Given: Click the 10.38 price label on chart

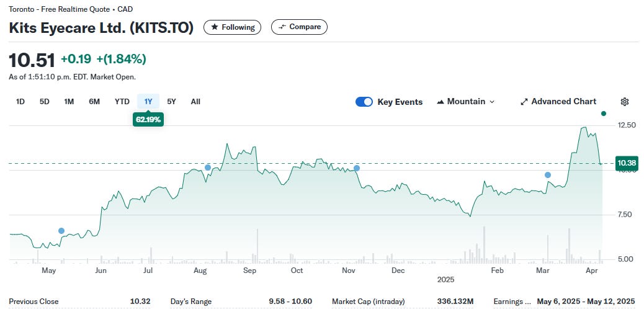Looking at the screenshot, I should [627, 164].
